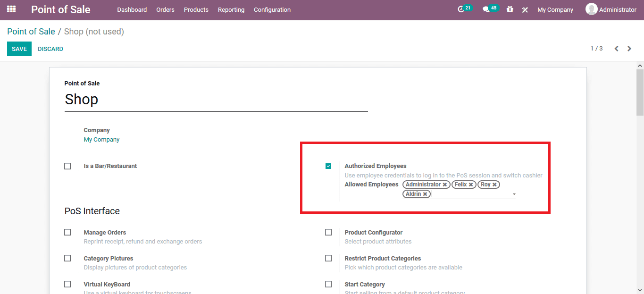Enable the Manage Orders checkbox
The height and width of the screenshot is (294, 644).
tap(67, 232)
